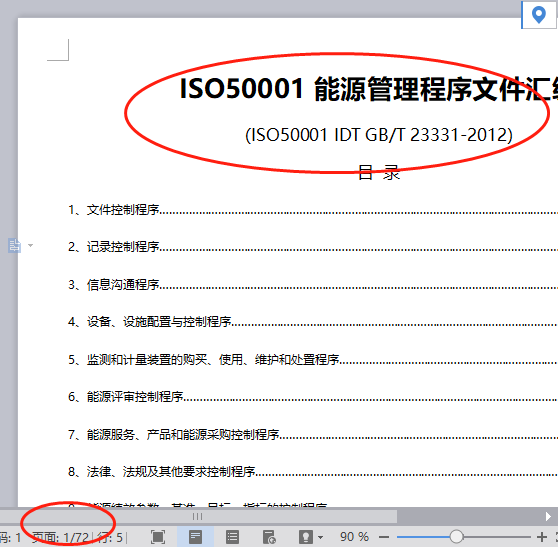Switch to web layout view icon
This screenshot has width=558, height=547.
click(x=269, y=537)
